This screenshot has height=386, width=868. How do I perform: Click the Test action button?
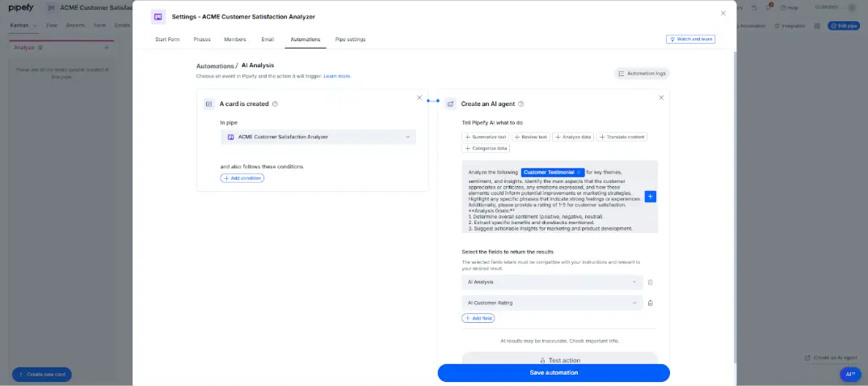coord(559,360)
